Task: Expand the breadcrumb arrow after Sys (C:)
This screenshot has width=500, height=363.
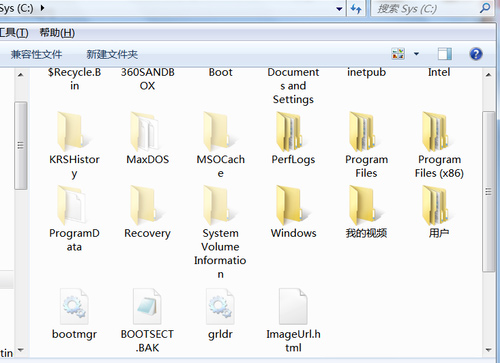Action: pos(42,8)
